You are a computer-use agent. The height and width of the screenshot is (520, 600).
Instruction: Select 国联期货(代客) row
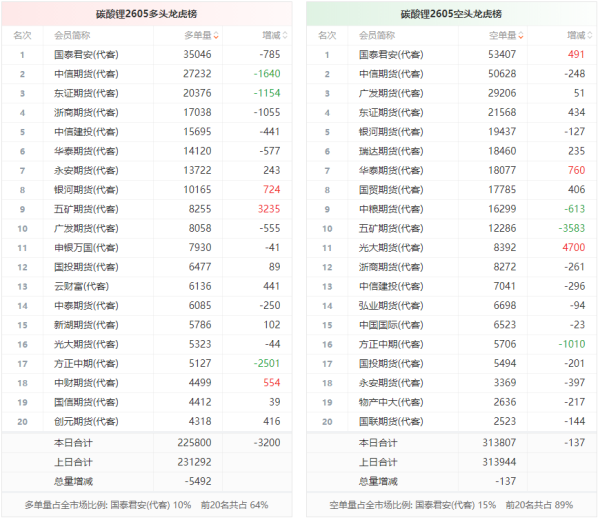coord(452,422)
